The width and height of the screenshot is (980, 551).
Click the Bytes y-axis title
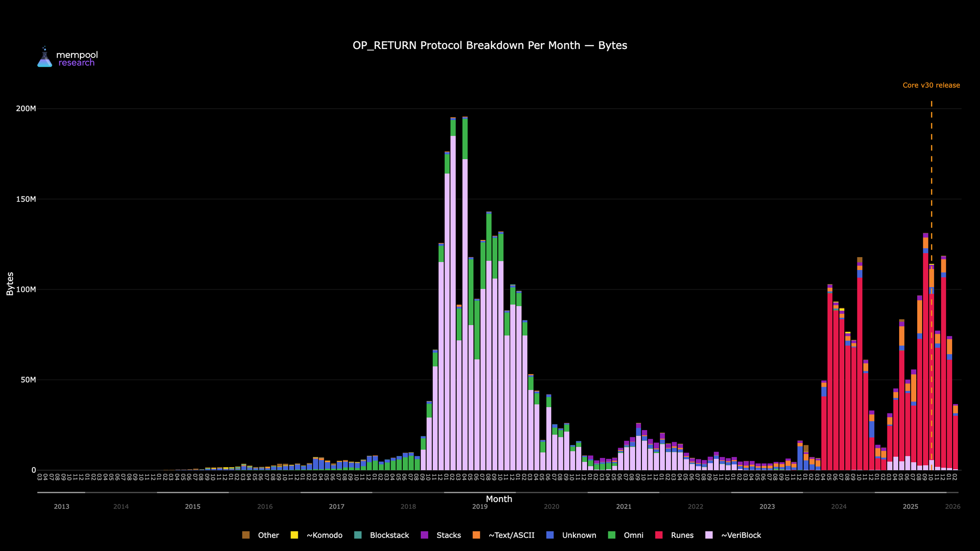click(x=10, y=284)
